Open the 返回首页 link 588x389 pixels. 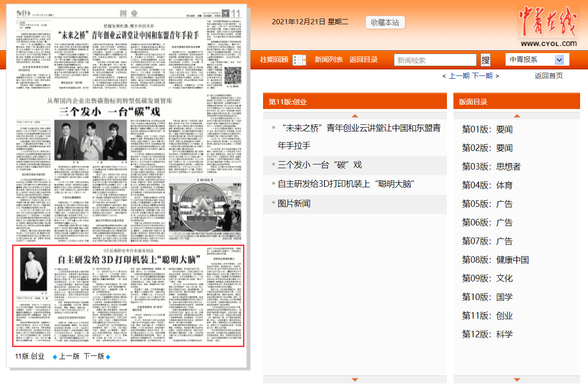tap(548, 75)
